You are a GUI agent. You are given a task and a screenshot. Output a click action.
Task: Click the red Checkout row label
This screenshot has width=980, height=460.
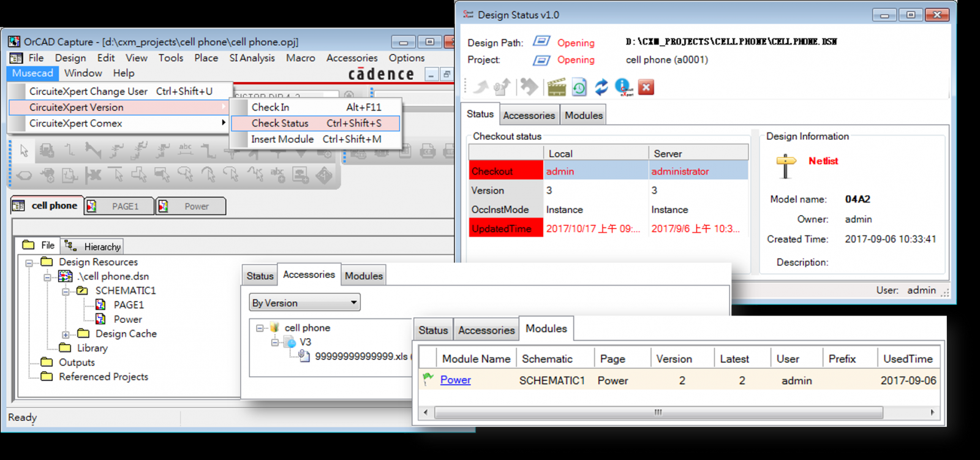(x=506, y=171)
